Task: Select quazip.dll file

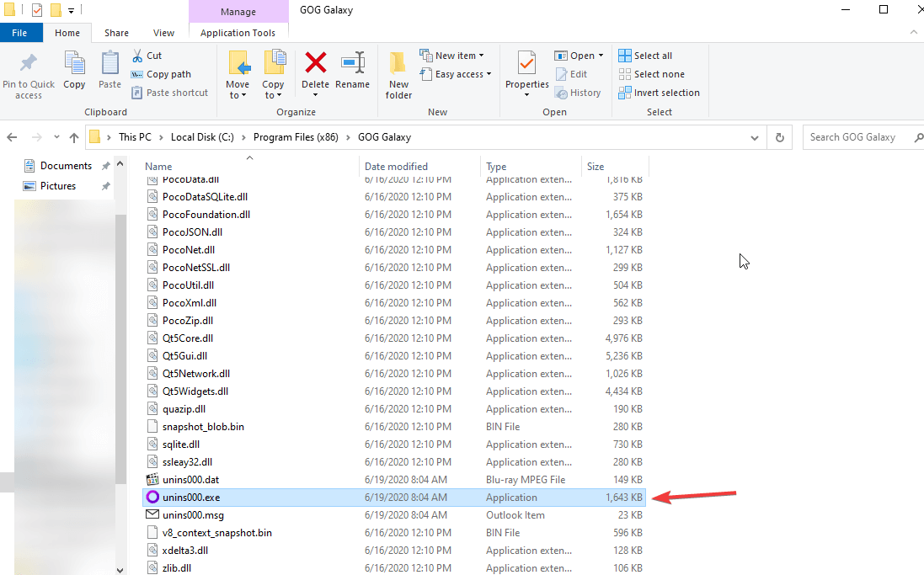Action: coord(394,409)
